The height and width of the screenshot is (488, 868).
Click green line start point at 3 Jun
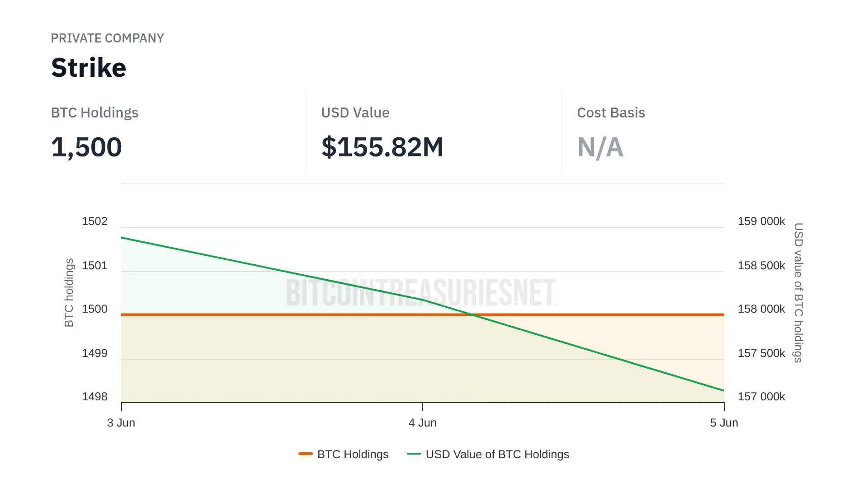coord(122,238)
